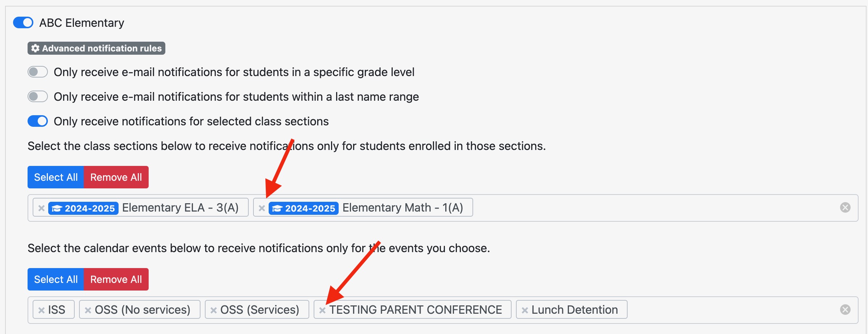The height and width of the screenshot is (334, 868).
Task: Click Remove All for calendar events
Action: point(116,279)
